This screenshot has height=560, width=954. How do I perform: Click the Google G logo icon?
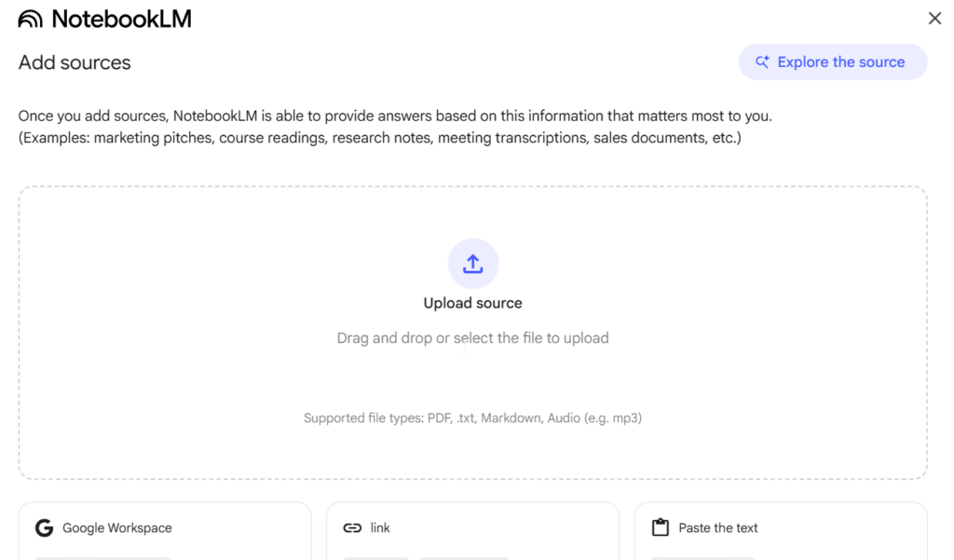coord(44,528)
